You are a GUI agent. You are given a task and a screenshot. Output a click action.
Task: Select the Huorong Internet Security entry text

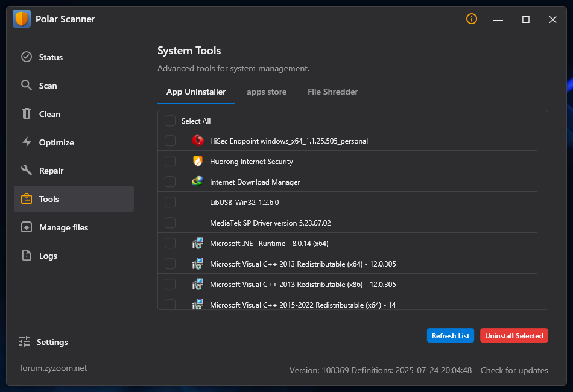pyautogui.click(x=252, y=162)
